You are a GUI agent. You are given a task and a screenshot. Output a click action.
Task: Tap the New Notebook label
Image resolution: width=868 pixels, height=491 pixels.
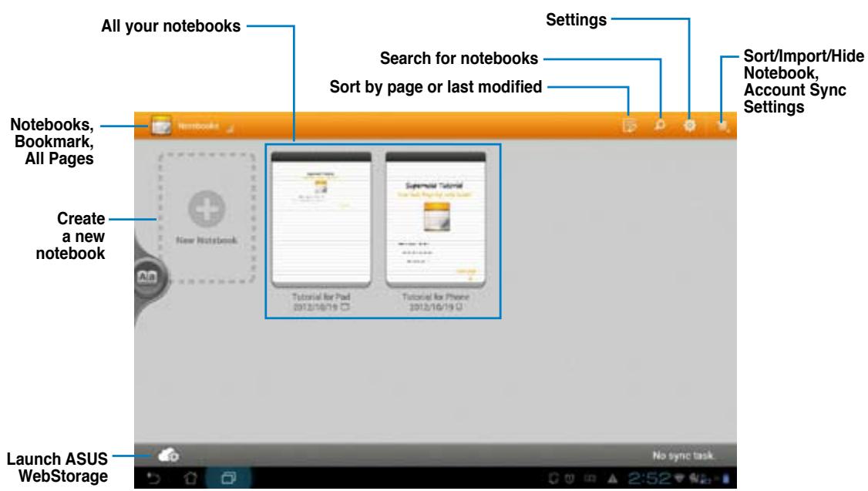click(x=207, y=240)
